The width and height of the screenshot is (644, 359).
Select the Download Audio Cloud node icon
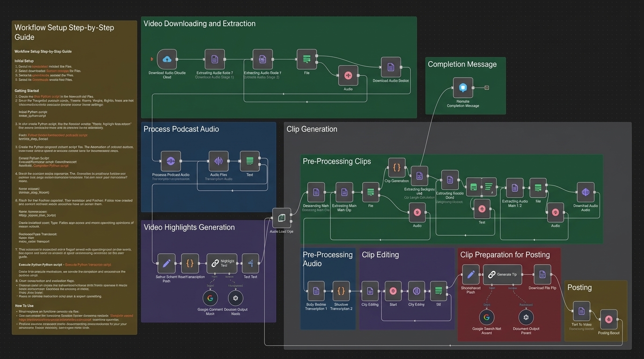(x=167, y=59)
